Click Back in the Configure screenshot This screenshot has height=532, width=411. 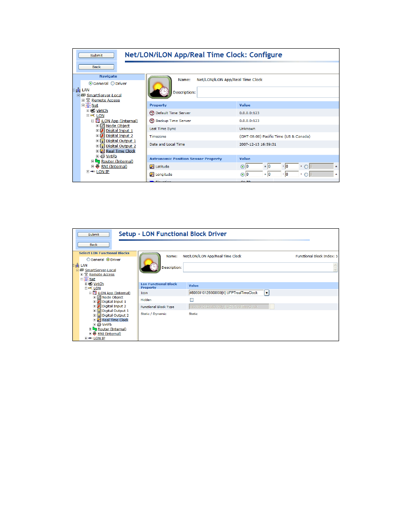[x=97, y=67]
